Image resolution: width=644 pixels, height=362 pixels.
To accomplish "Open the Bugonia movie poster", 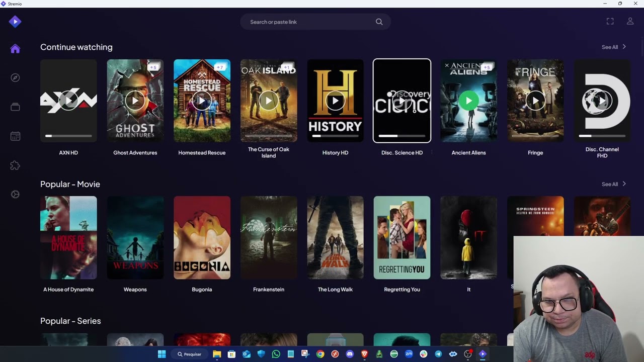I will pos(202,237).
